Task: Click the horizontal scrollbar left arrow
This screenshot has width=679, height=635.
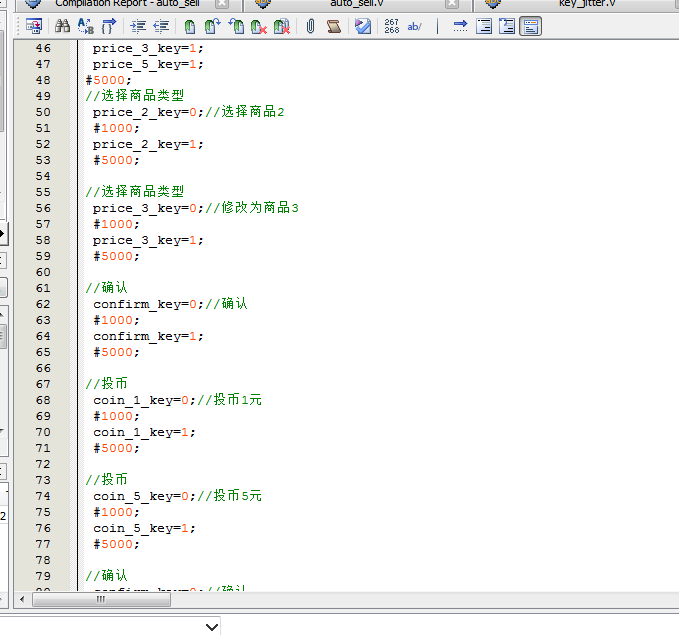Action: [22, 599]
